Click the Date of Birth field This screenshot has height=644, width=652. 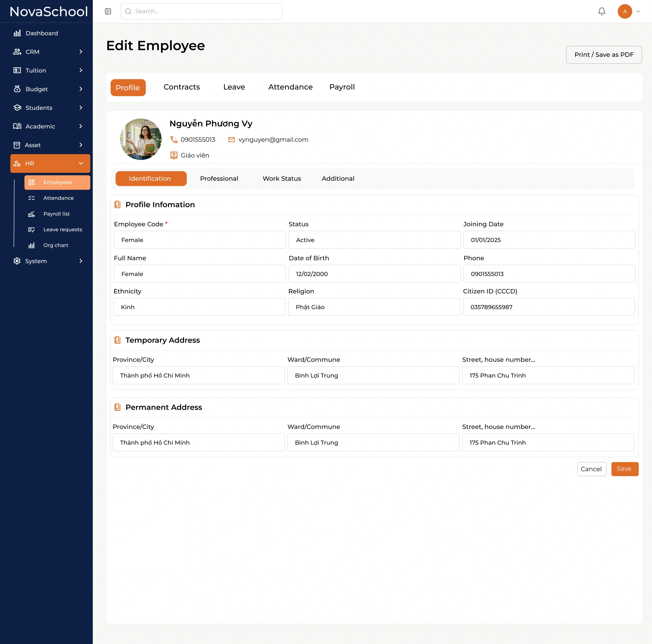374,274
